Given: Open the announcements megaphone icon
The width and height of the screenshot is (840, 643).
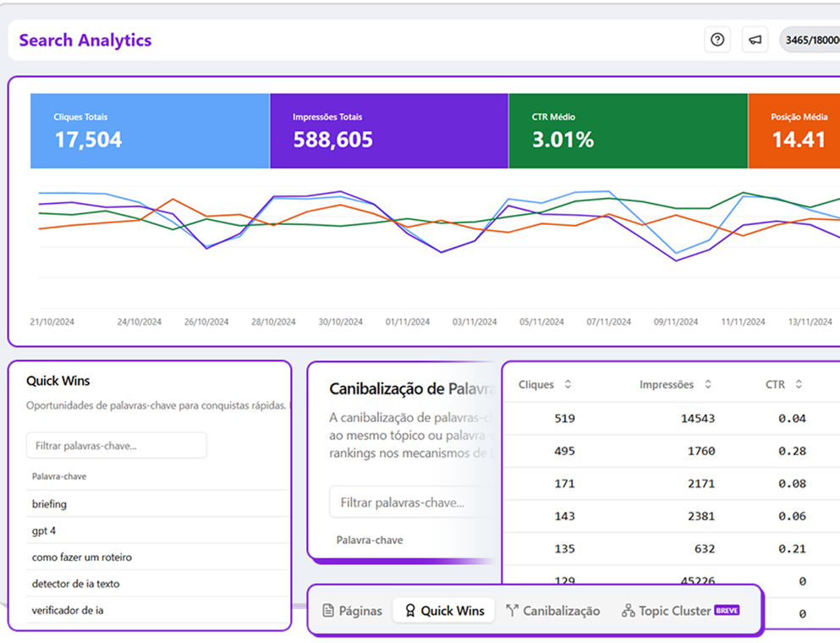Looking at the screenshot, I should 755,40.
